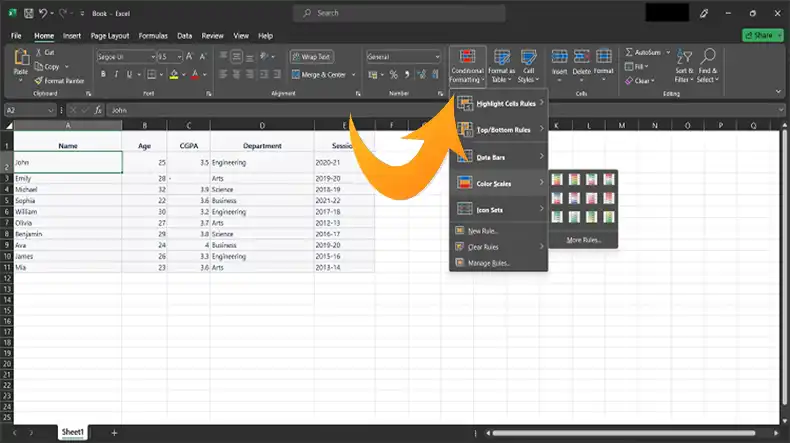Open the General number format dropdown
The height and width of the screenshot is (443, 790).
click(x=437, y=57)
